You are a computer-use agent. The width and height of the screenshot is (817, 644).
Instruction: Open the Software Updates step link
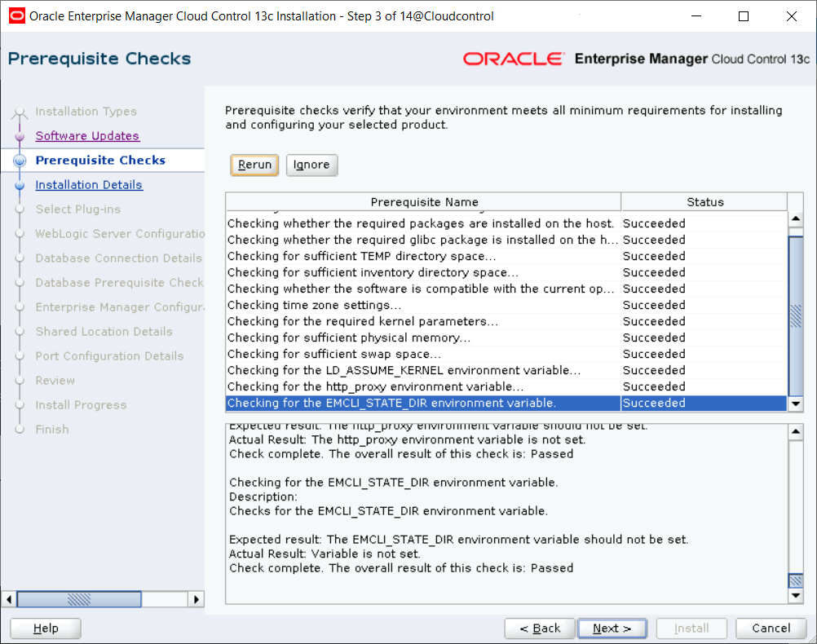(x=87, y=136)
